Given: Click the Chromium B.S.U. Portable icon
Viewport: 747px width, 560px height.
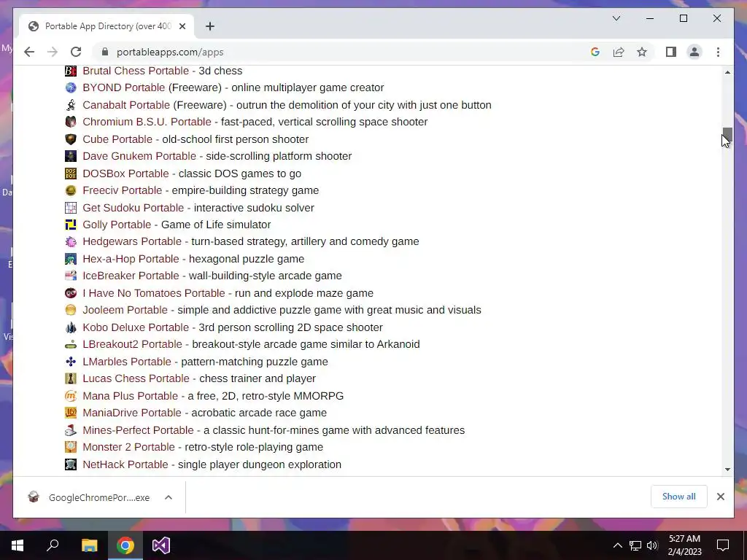Looking at the screenshot, I should click(71, 122).
